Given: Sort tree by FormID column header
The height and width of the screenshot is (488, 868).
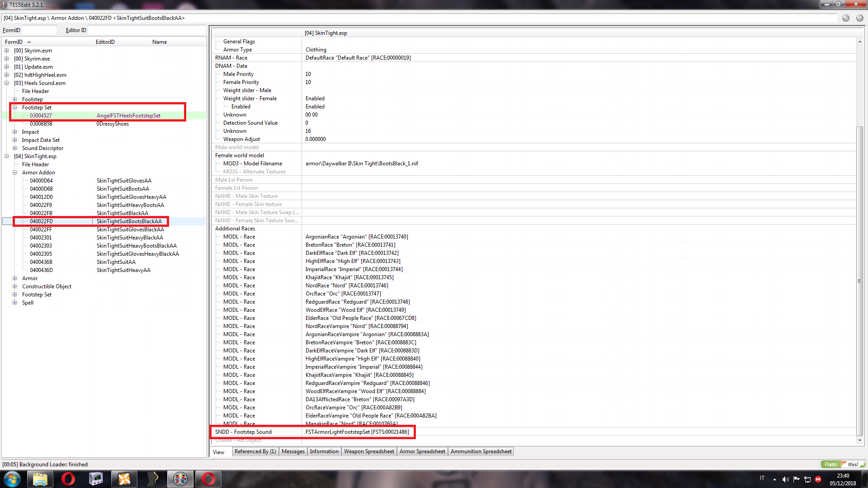Looking at the screenshot, I should point(47,42).
